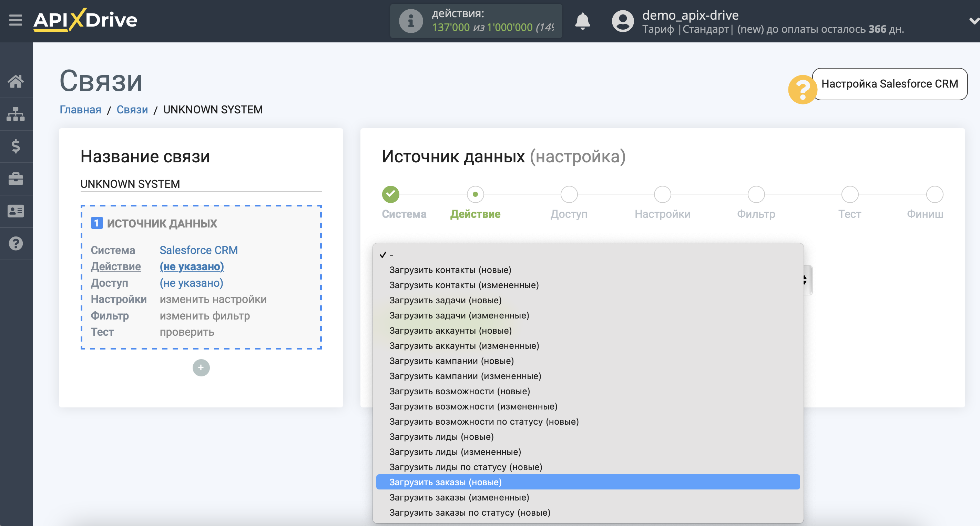
Task: Choose Загрузить задачи (новые)
Action: tap(588, 300)
